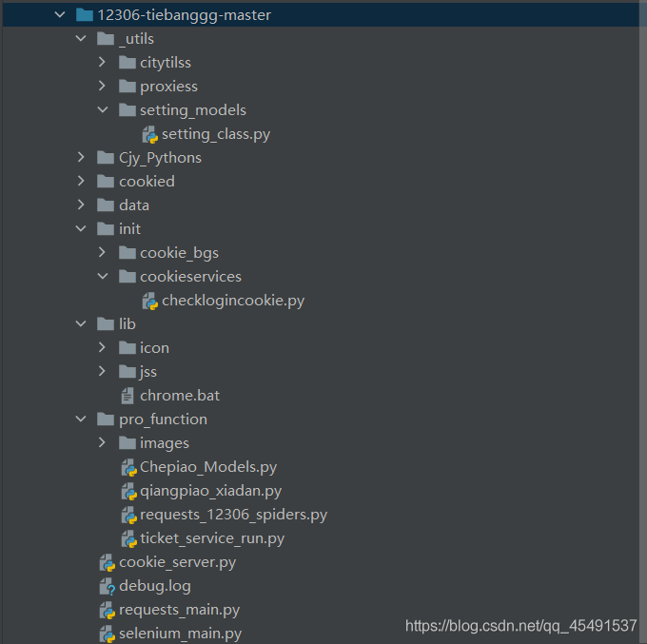Select the Cjy_Pythons folder name
647x644 pixels.
(160, 158)
